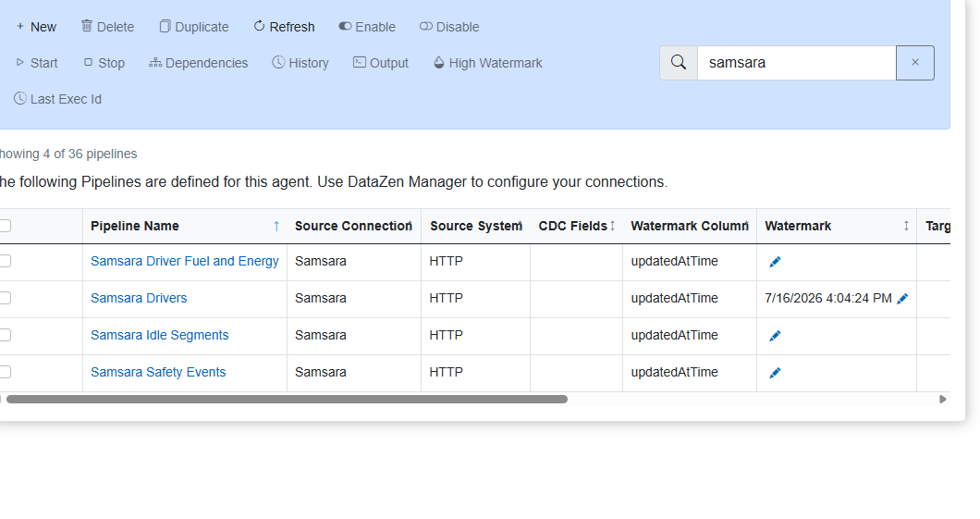Check the Samsara Safety Events row checkbox
Image resolution: width=980 pixels, height=519 pixels.
coord(5,371)
